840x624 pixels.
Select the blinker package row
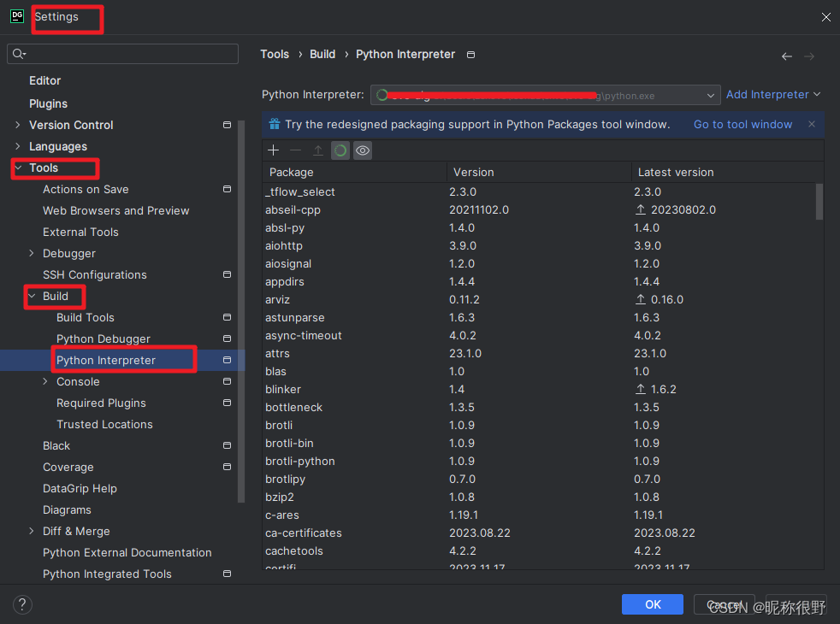[539, 390]
